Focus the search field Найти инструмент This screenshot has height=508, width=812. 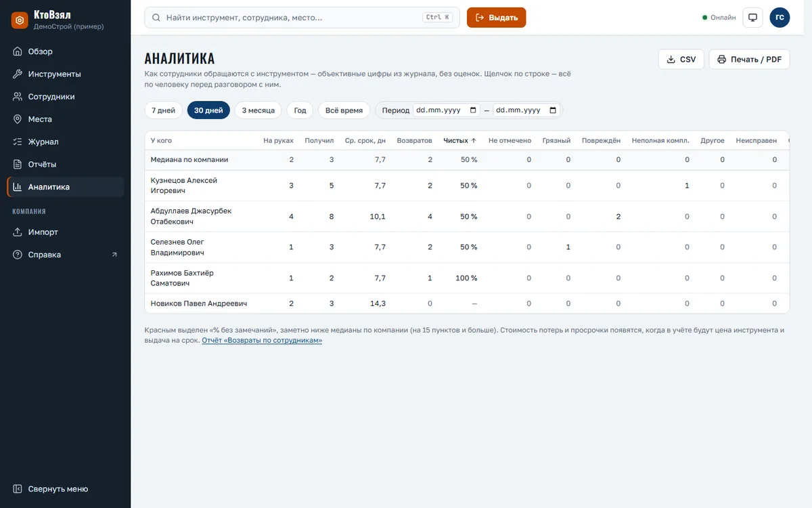pyautogui.click(x=302, y=18)
